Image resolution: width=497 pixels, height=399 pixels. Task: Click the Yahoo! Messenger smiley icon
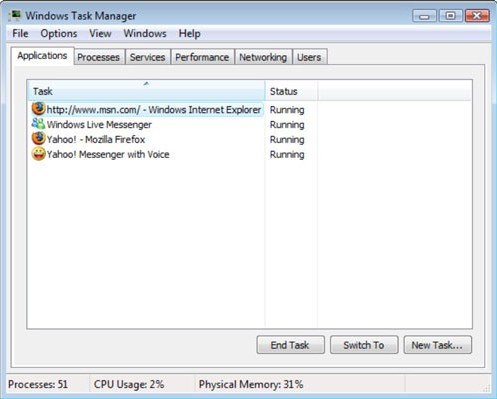(39, 154)
